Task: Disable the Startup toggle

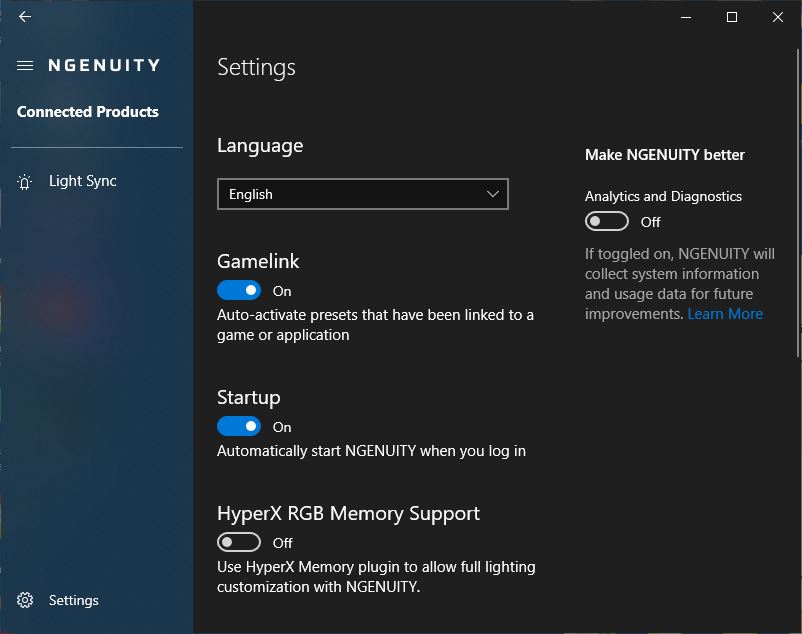Action: click(239, 426)
